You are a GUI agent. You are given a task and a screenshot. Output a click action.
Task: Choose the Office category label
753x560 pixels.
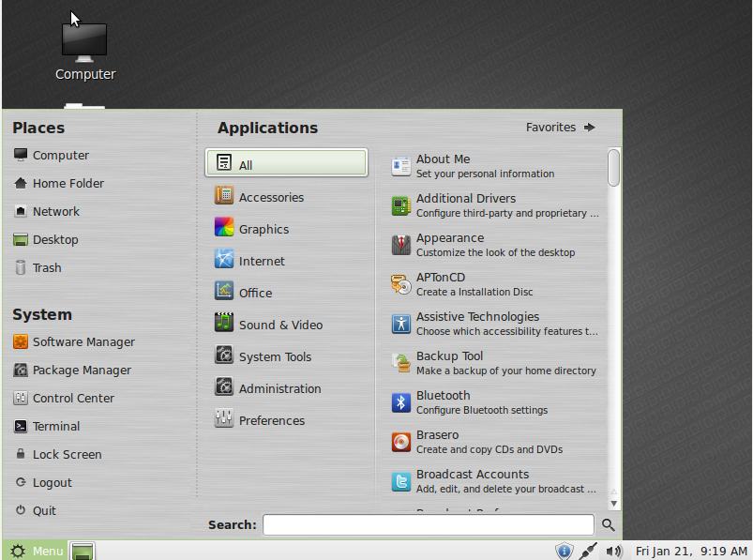tap(255, 293)
